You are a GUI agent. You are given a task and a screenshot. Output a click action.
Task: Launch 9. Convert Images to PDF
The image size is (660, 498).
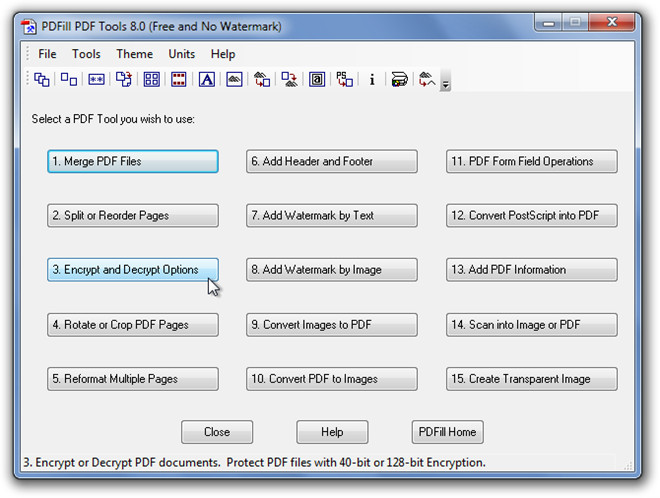[x=332, y=325]
